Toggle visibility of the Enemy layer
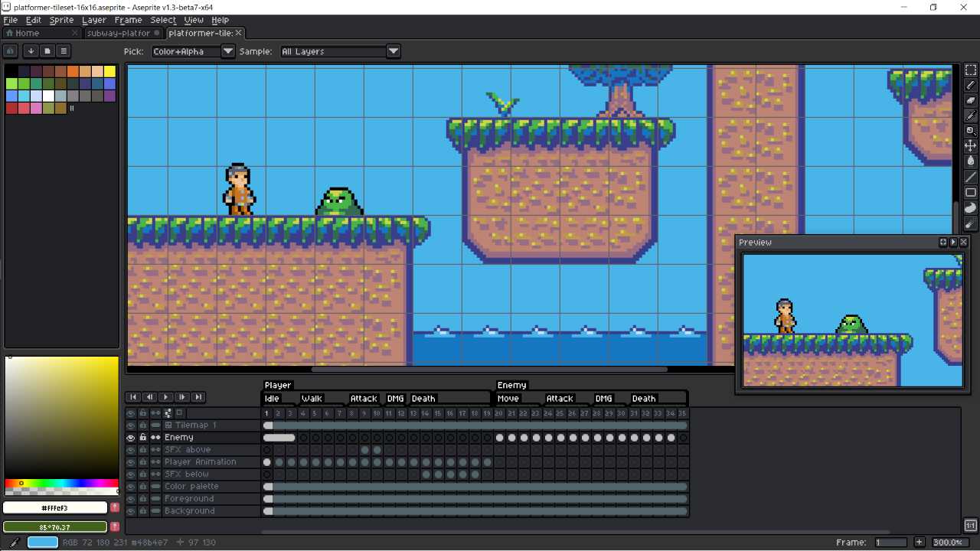Screen dimensions: 980x551 [x=131, y=438]
